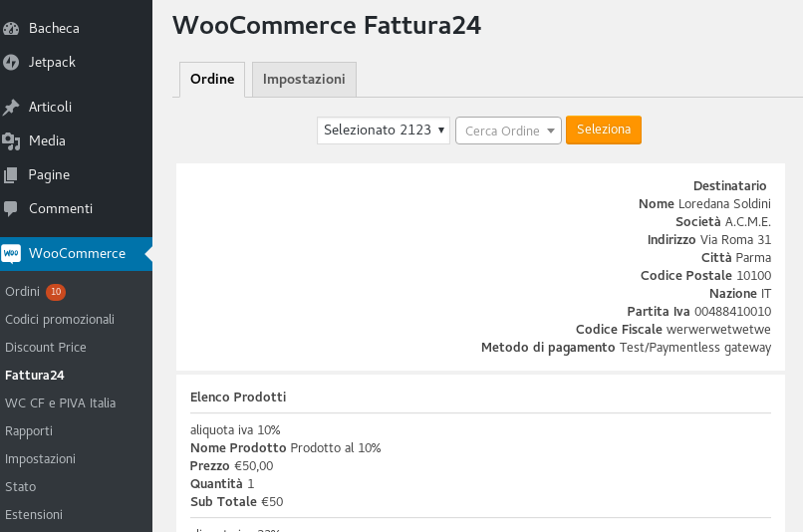Viewport: 803px width, 532px height.
Task: Click the Articoli pushpin icon
Action: pos(11,107)
